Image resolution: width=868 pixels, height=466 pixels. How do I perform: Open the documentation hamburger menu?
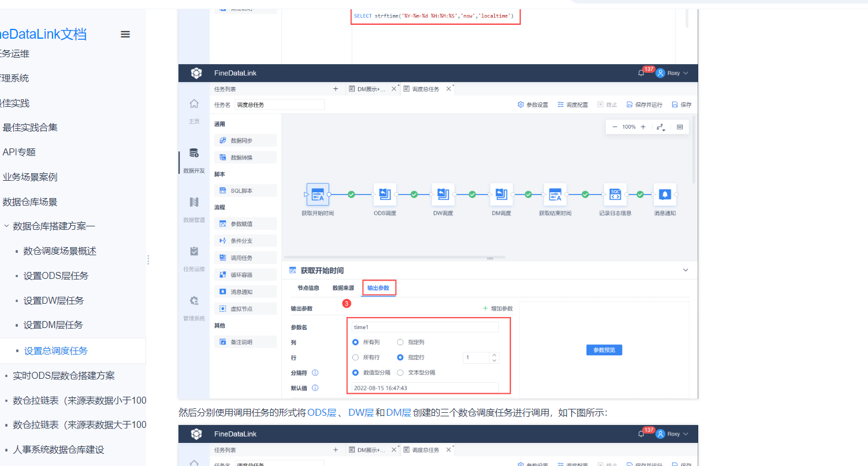[x=125, y=34]
